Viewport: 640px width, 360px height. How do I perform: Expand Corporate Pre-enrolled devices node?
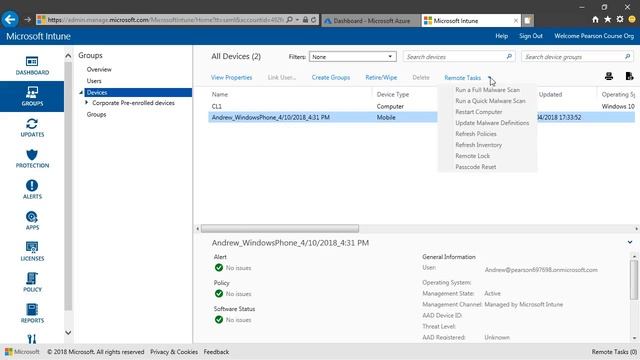click(87, 103)
